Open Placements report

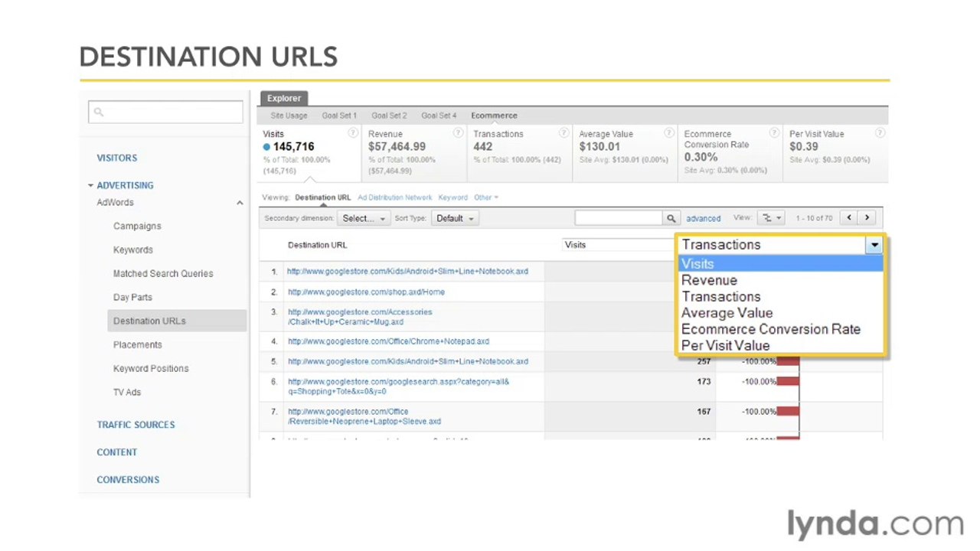coord(138,345)
